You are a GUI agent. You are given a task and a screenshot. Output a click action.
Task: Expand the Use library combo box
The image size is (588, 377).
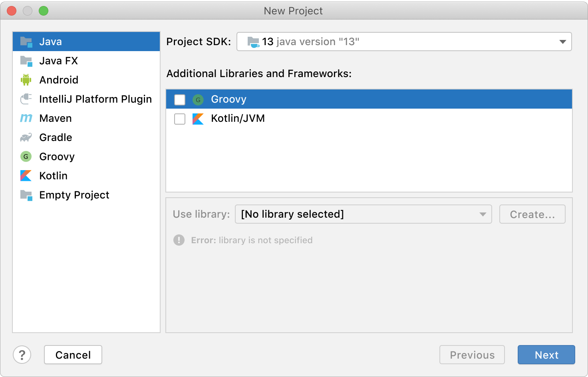click(363, 214)
